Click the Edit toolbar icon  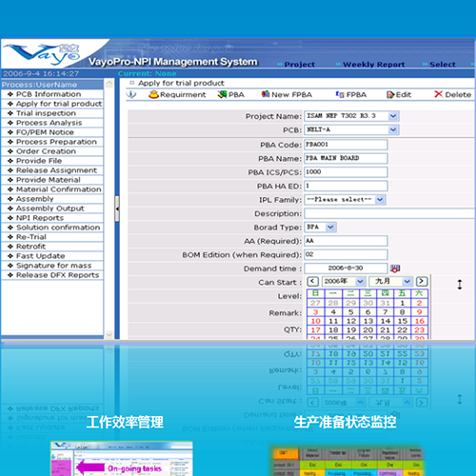click(390, 94)
